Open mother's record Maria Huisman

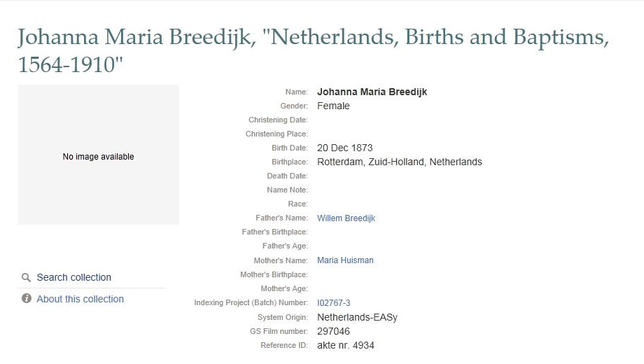tap(345, 260)
